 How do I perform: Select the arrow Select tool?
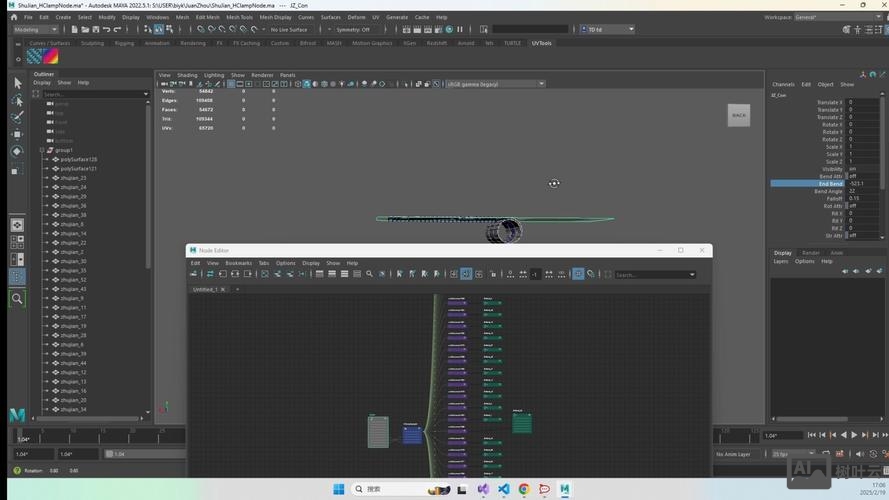17,82
